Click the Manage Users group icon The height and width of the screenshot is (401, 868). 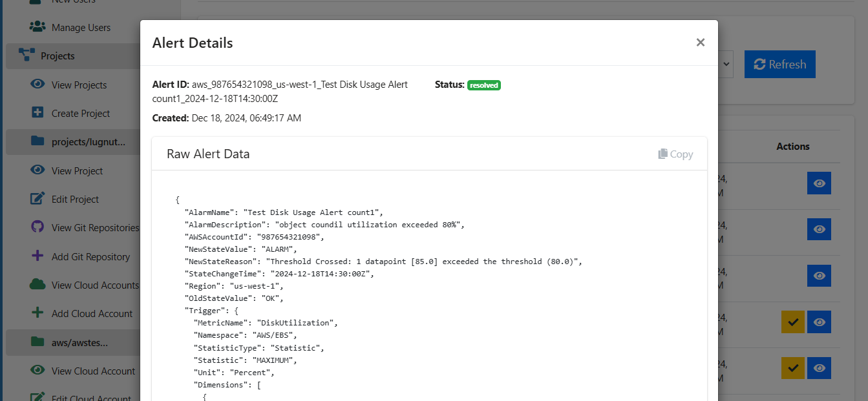coord(37,27)
